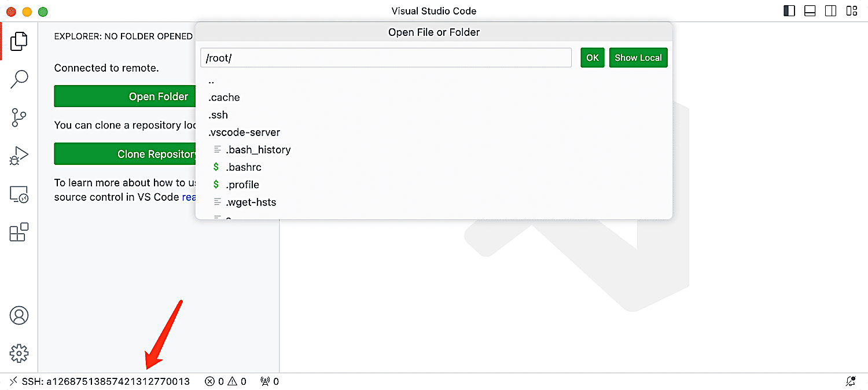Click the SSH remote host indicator
The image size is (868, 390).
(x=100, y=381)
